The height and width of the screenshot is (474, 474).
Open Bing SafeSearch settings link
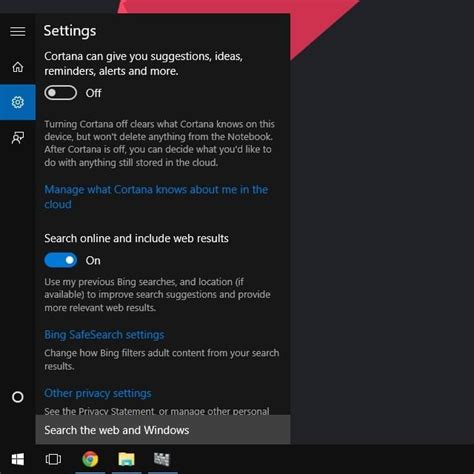[104, 335]
